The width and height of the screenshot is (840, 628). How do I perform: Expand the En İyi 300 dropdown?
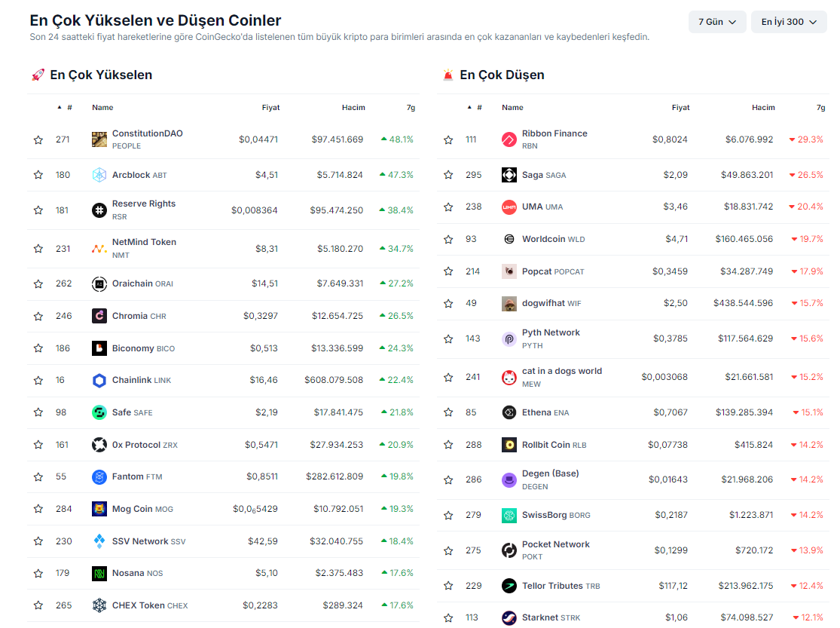click(788, 22)
